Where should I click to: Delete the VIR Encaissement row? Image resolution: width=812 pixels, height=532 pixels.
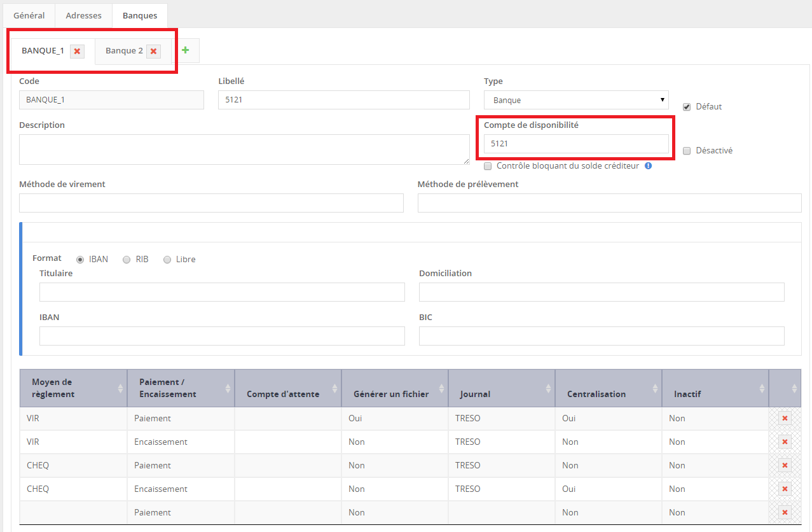click(785, 442)
